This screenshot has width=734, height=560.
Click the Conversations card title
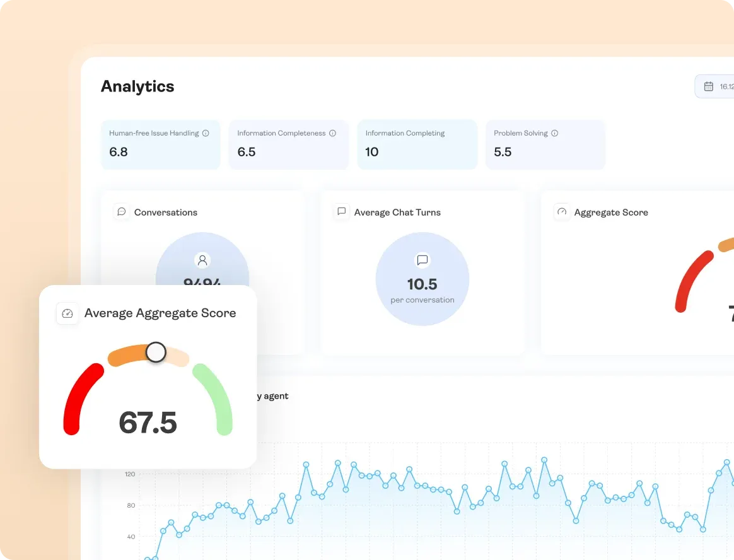[166, 212]
